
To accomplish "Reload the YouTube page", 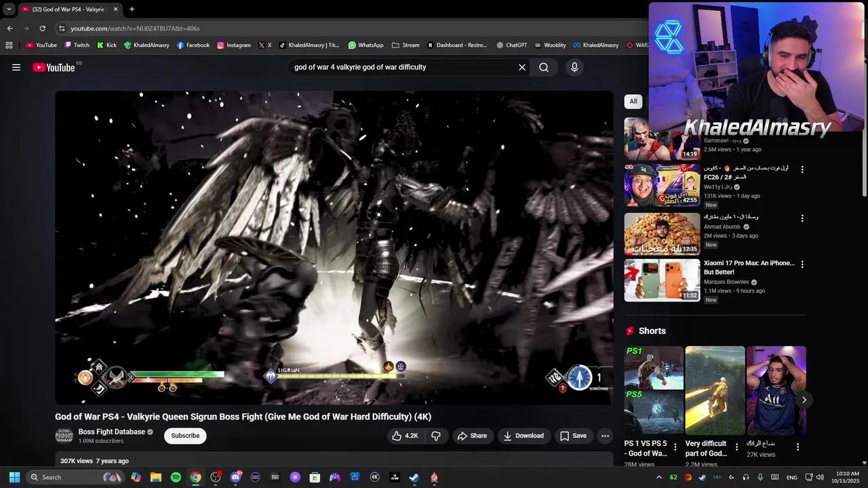I will point(42,28).
